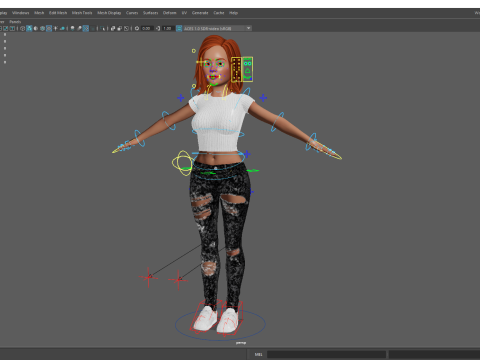Select blue chest ring control
Viewport: 480px width, 360px height.
pos(218,132)
